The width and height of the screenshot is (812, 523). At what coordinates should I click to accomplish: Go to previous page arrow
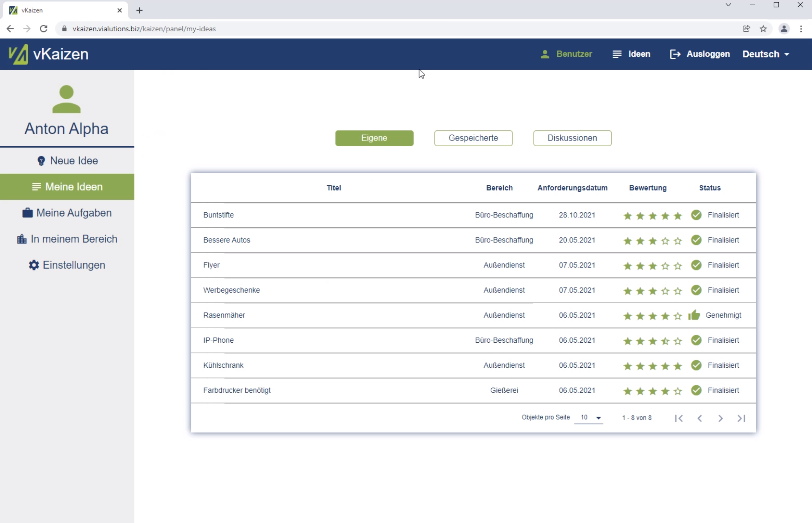click(x=700, y=418)
